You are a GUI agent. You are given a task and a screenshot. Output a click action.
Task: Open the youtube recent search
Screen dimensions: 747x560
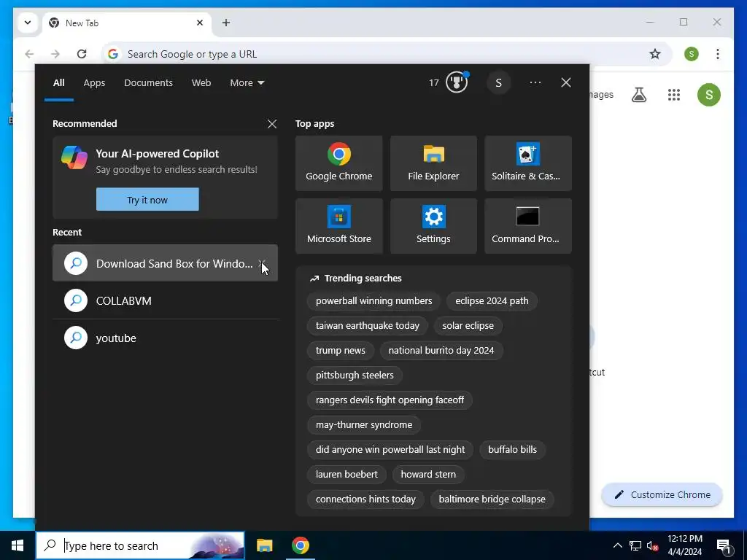(165, 338)
